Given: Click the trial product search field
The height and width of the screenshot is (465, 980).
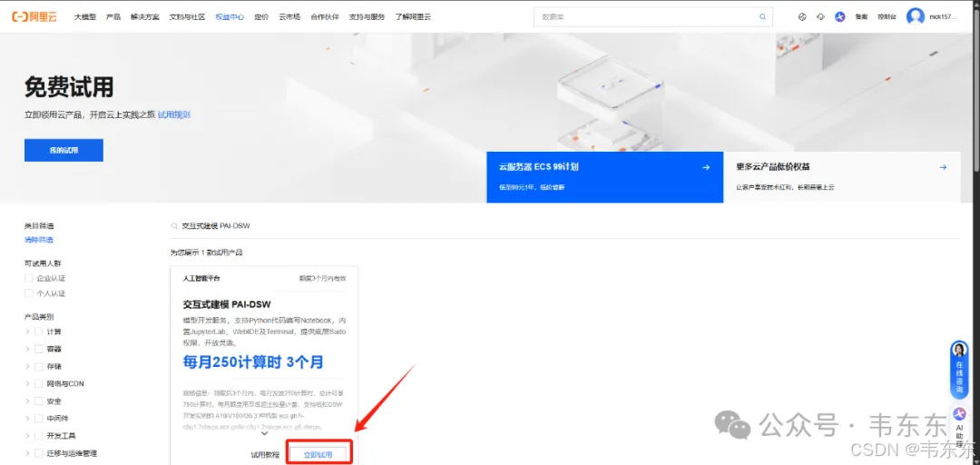Looking at the screenshot, I should 565,226.
